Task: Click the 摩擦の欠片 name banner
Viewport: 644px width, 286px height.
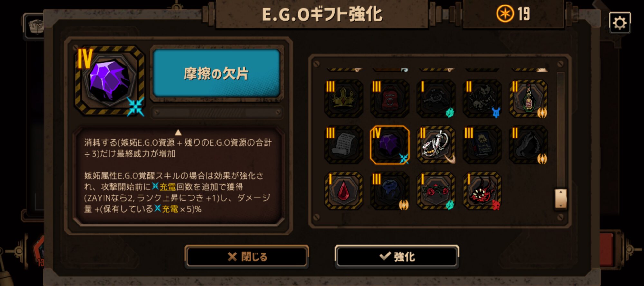Action: click(x=216, y=73)
